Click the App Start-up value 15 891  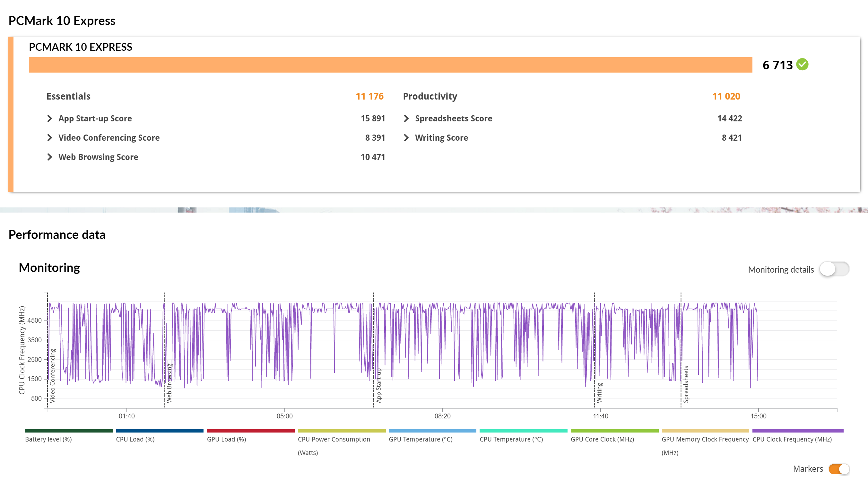click(x=373, y=118)
